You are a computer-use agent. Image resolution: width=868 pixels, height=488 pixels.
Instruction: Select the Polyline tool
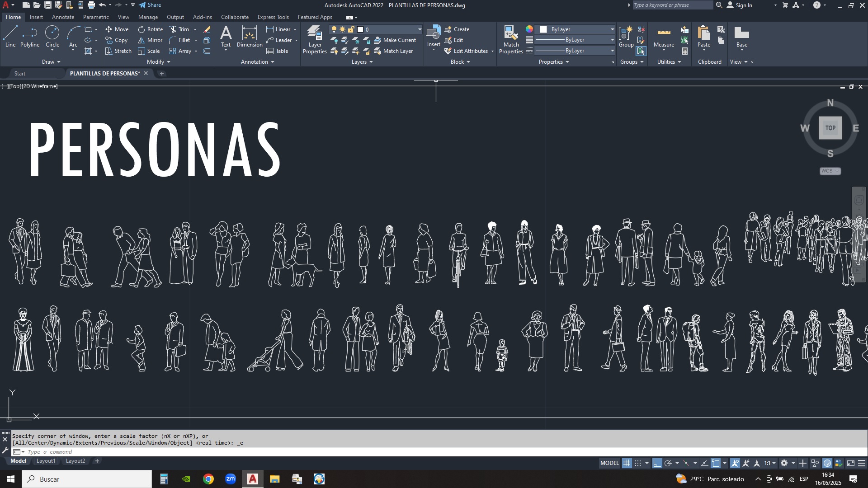(x=29, y=36)
